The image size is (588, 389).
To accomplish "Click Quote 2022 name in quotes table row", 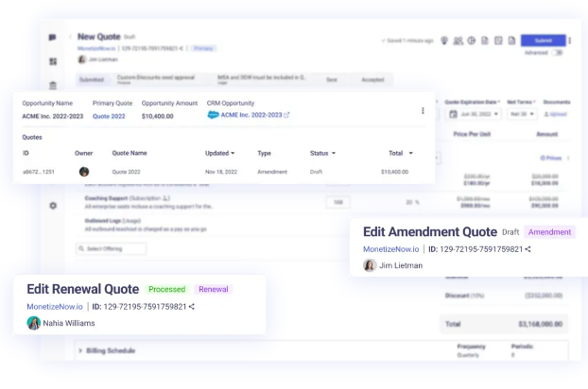I will 126,172.
